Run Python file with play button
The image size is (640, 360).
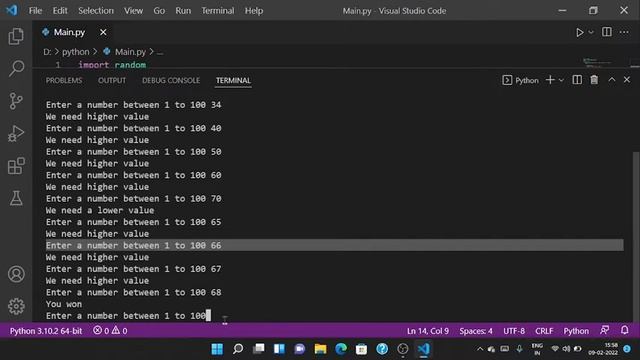579,32
